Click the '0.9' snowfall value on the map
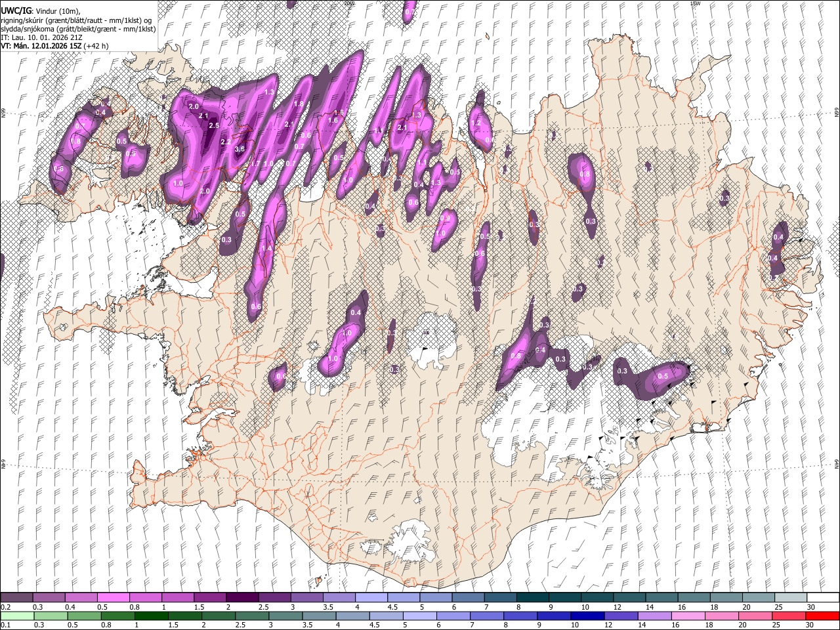840x630 pixels. [x=445, y=219]
